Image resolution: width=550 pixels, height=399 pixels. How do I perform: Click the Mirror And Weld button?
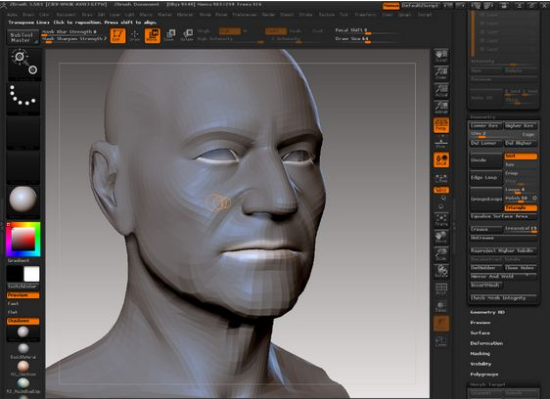click(x=503, y=276)
